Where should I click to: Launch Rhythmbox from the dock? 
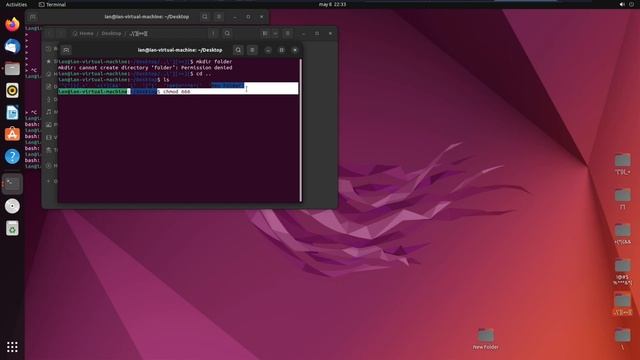click(12, 91)
